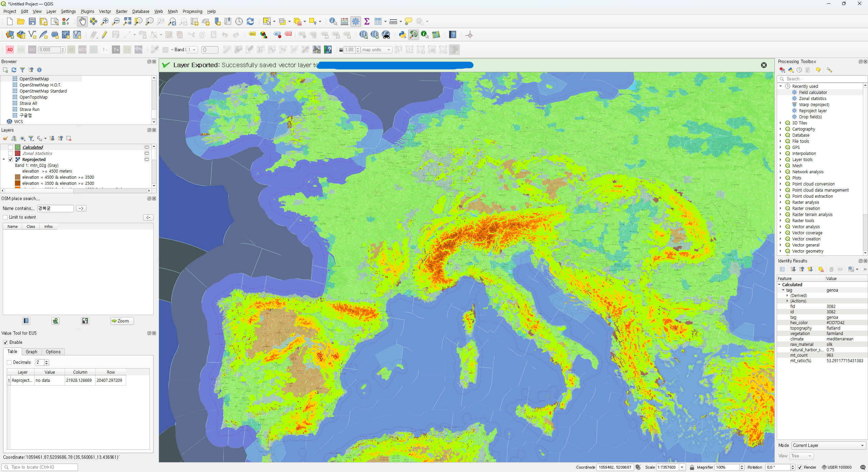This screenshot has width=868, height=472.
Task: Click the Zoom In magnifier tool
Action: click(105, 21)
